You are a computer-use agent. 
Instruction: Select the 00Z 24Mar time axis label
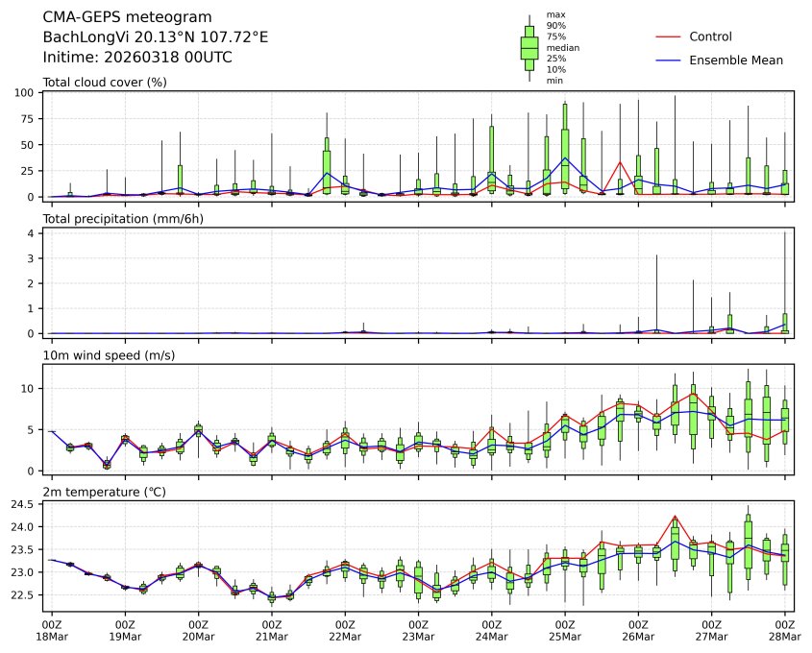tap(492, 631)
